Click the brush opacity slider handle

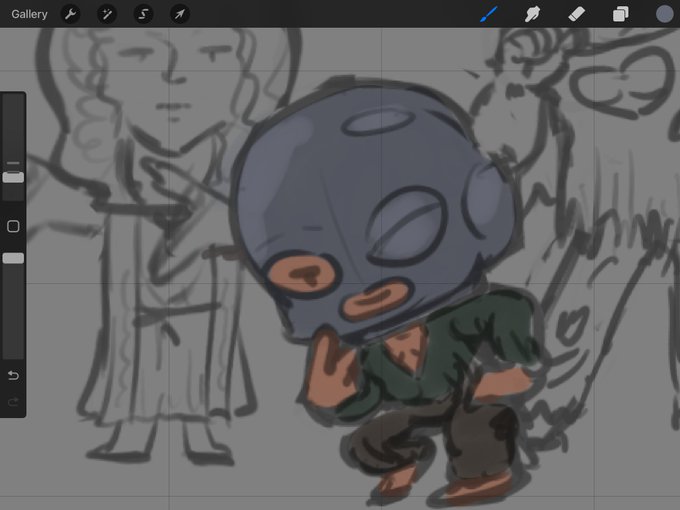pos(13,258)
